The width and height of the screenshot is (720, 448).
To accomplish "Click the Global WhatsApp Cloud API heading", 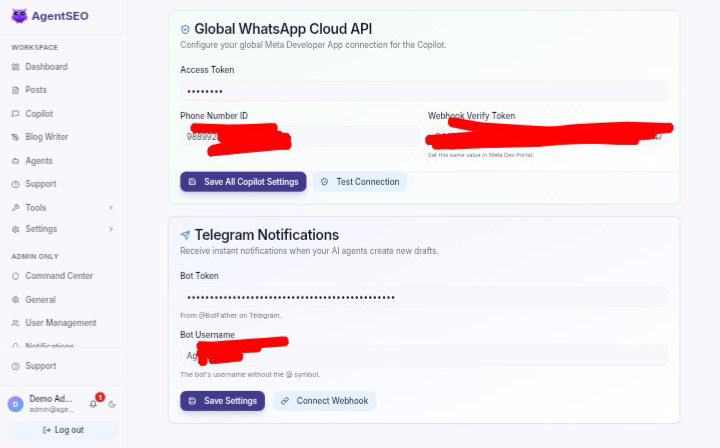I will (283, 29).
